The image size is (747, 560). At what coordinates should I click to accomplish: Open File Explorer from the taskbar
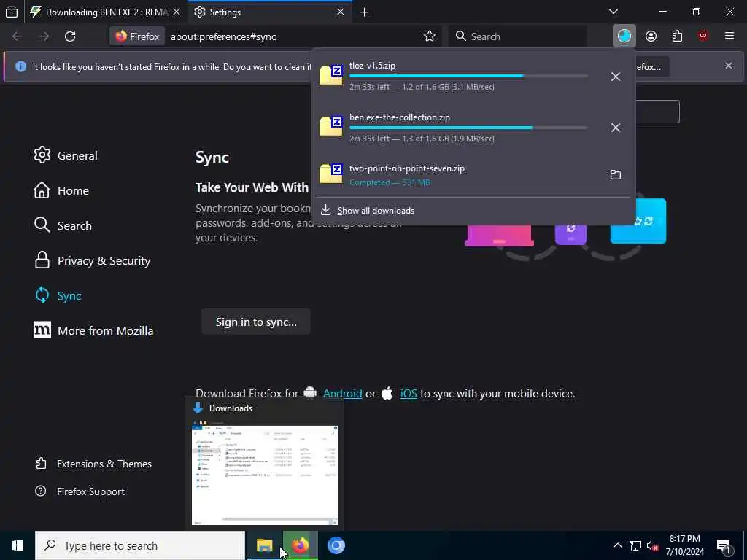[264, 545]
